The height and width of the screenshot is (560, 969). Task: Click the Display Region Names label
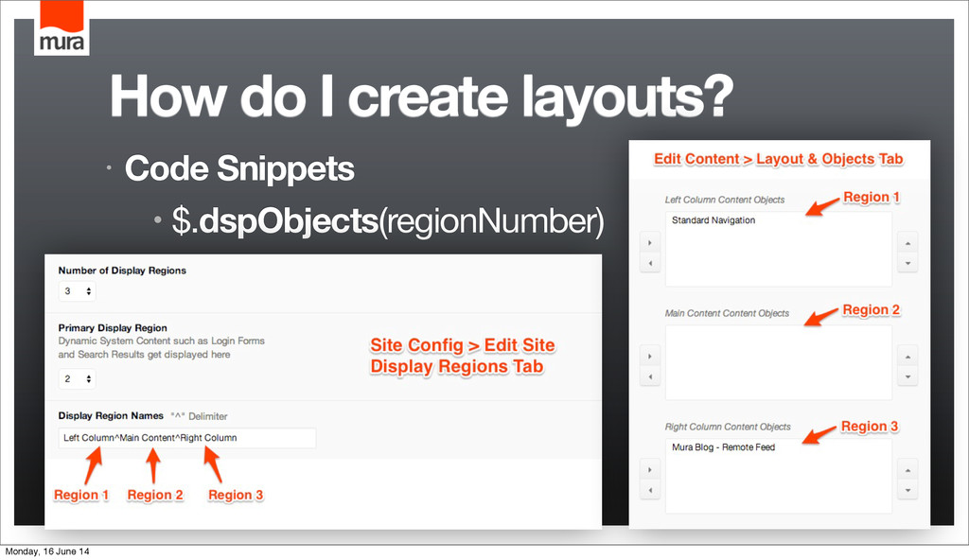point(111,415)
